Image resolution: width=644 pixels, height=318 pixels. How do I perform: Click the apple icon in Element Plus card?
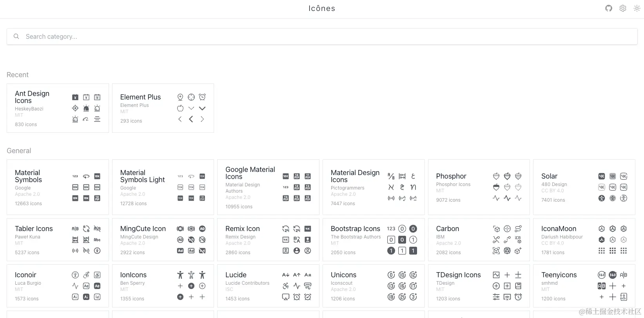point(180,108)
